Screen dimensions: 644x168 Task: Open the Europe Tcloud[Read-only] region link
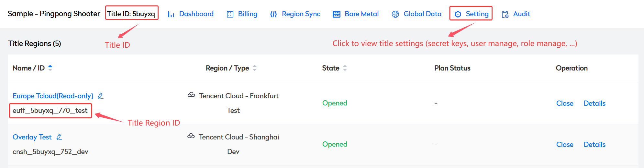click(x=53, y=96)
